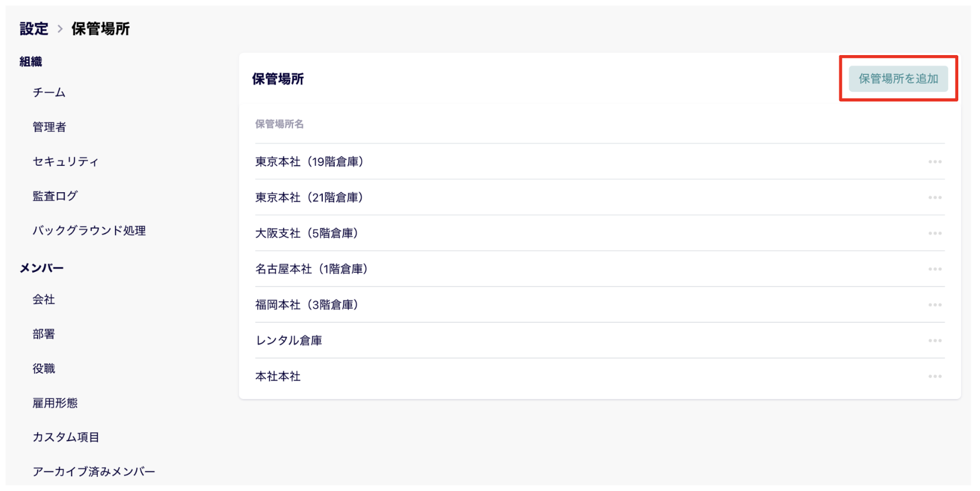Open more options for 大阪支社（5階倉庫）
Image resolution: width=980 pixels, height=491 pixels.
point(935,233)
